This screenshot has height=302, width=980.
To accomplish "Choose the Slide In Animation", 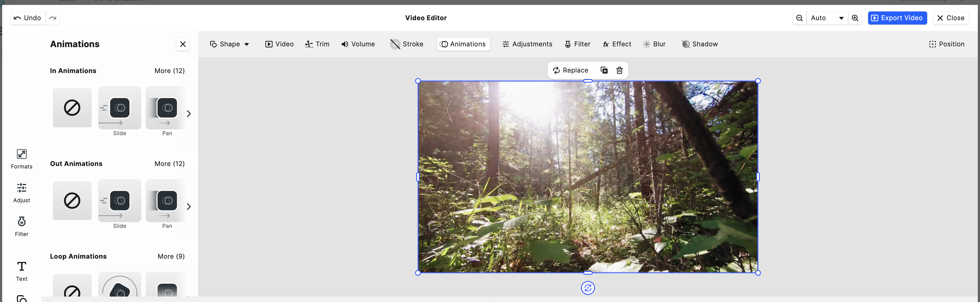I will pyautogui.click(x=120, y=108).
